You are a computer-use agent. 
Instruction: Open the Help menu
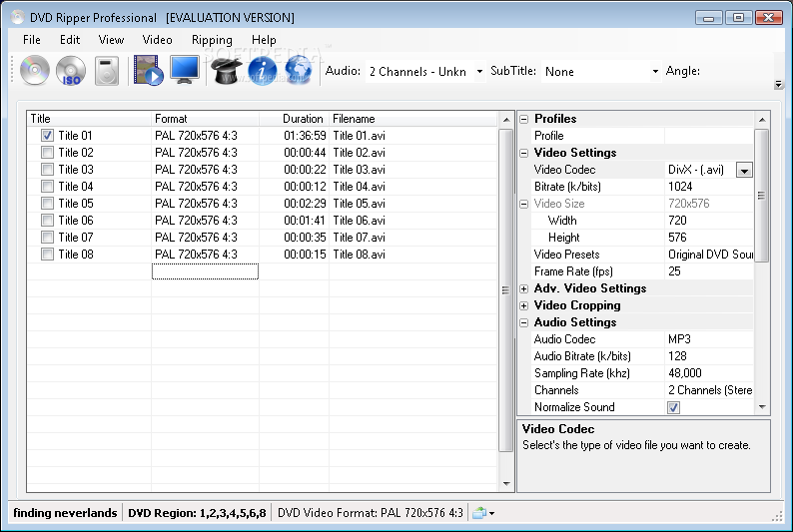tap(264, 40)
